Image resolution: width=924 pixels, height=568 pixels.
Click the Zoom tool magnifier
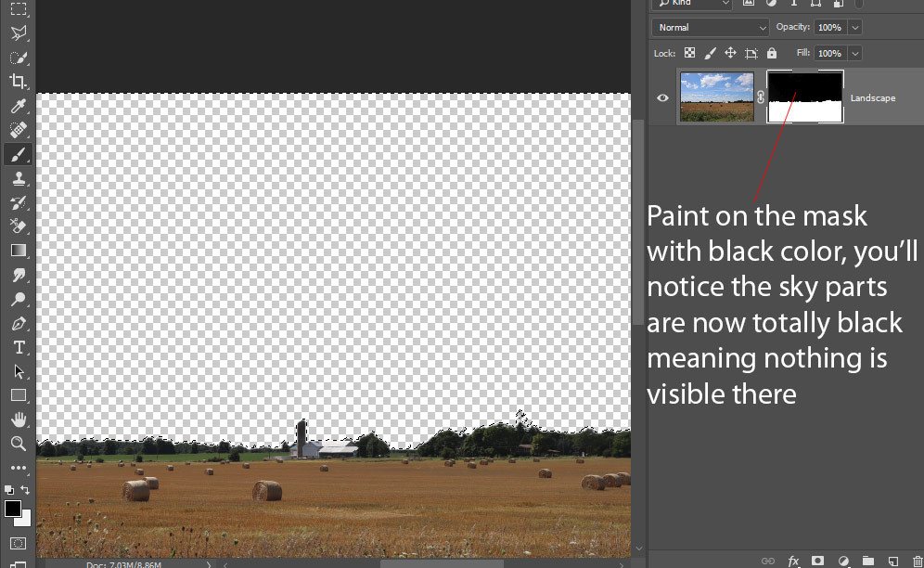pos(18,444)
